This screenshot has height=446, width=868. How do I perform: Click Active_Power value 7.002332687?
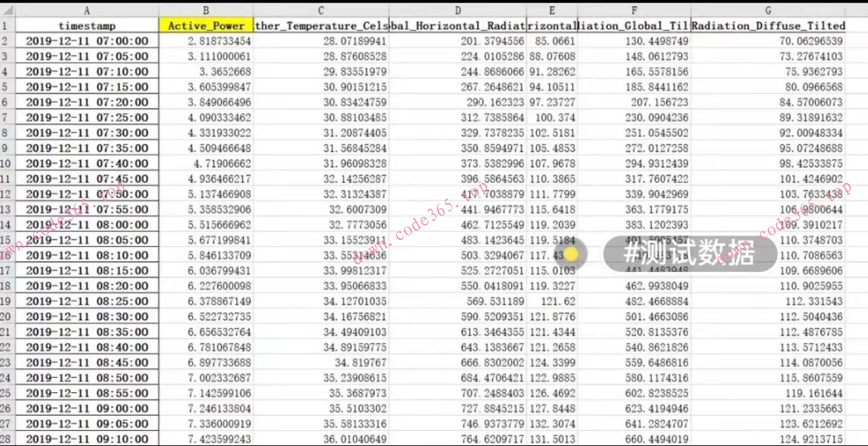[x=206, y=378]
